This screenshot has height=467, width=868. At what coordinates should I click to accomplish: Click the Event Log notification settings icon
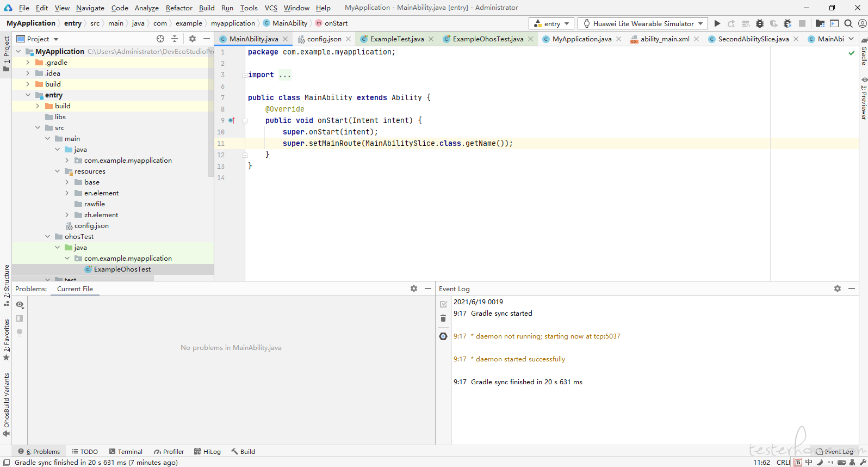(443, 336)
